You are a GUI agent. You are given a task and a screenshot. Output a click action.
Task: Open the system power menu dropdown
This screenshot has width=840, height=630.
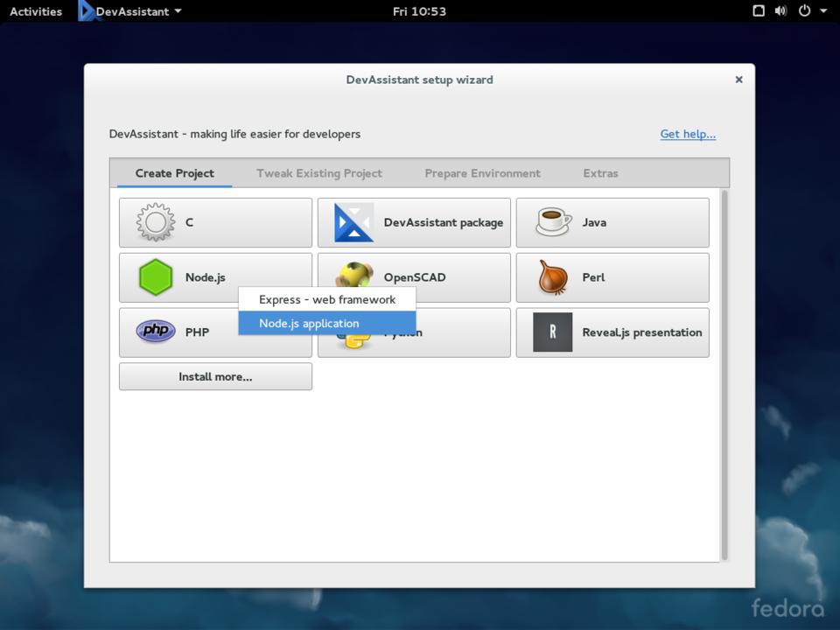[x=811, y=11]
